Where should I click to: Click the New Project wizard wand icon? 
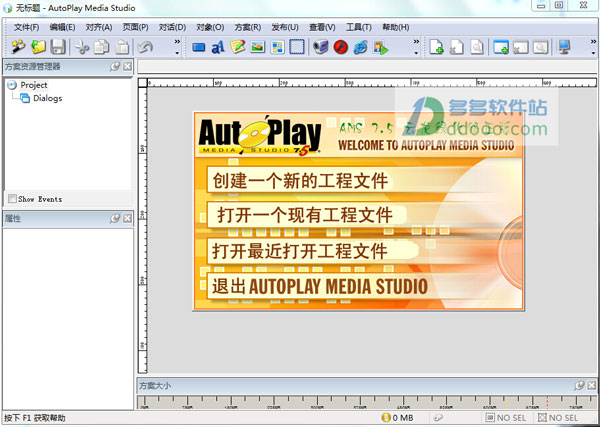tap(18, 47)
